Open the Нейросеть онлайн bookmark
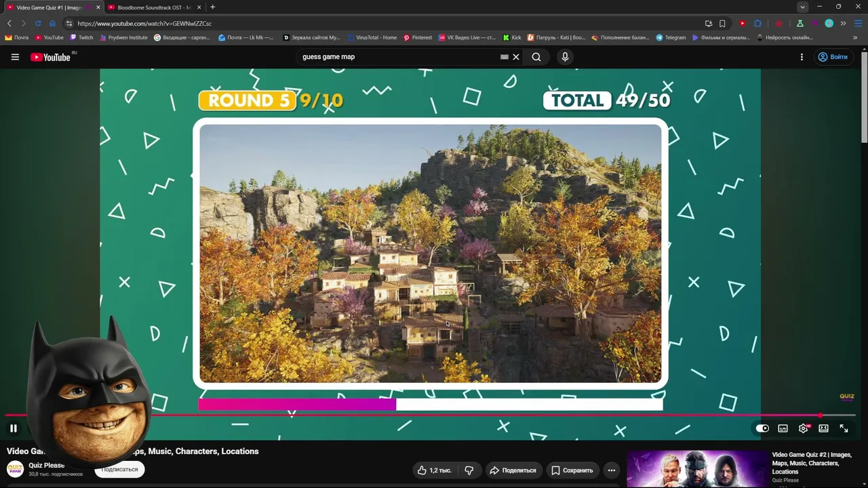This screenshot has width=868, height=488. pos(785,38)
